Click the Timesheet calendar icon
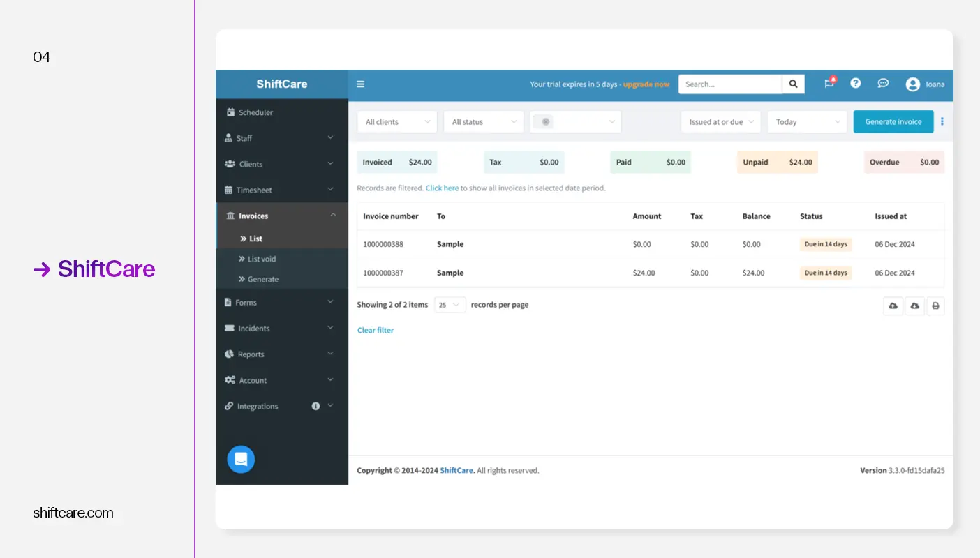 (228, 190)
